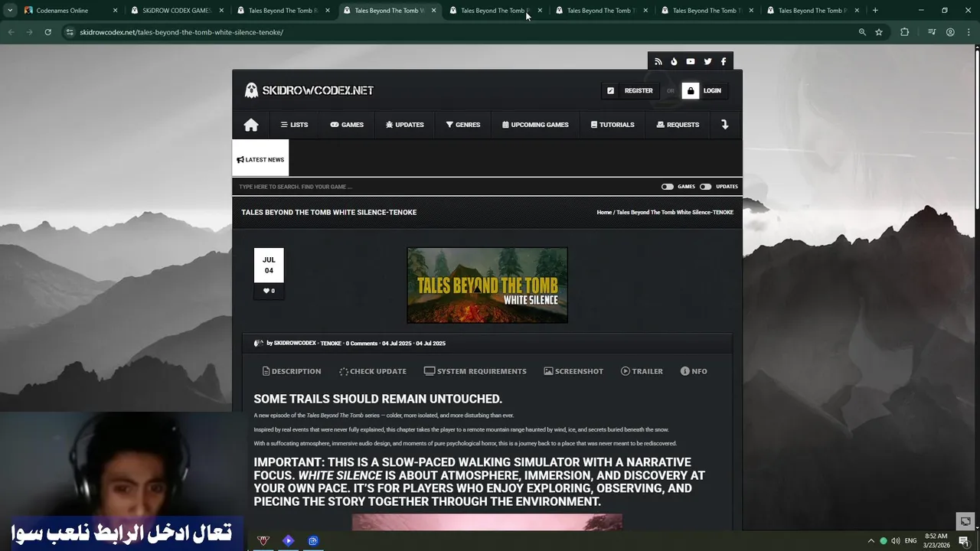Viewport: 980px width, 551px height.
Task: Toggle the GAMES search switch
Action: [668, 187]
